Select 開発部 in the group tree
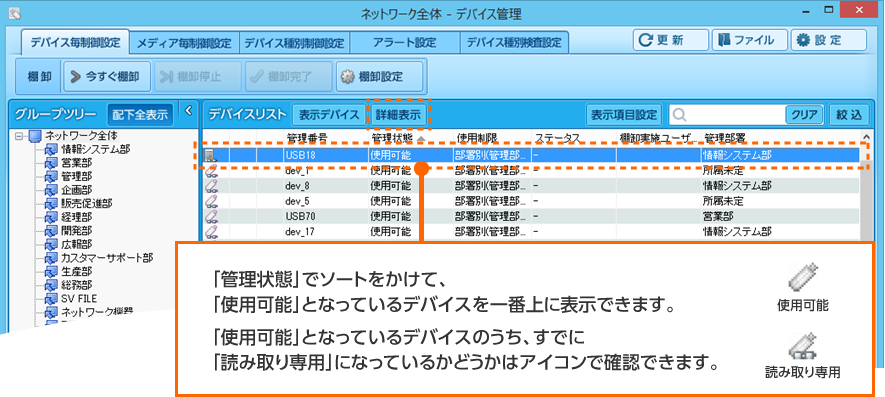 click(x=77, y=231)
